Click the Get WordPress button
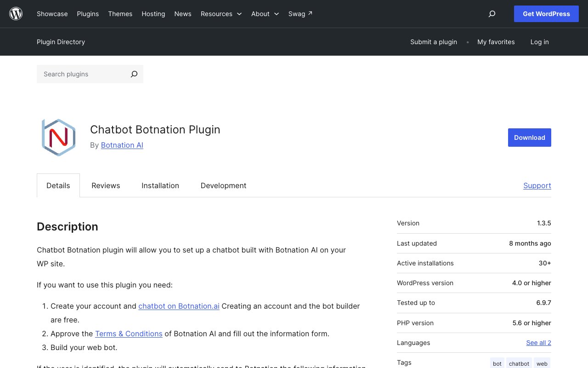The image size is (588, 368). 546,14
